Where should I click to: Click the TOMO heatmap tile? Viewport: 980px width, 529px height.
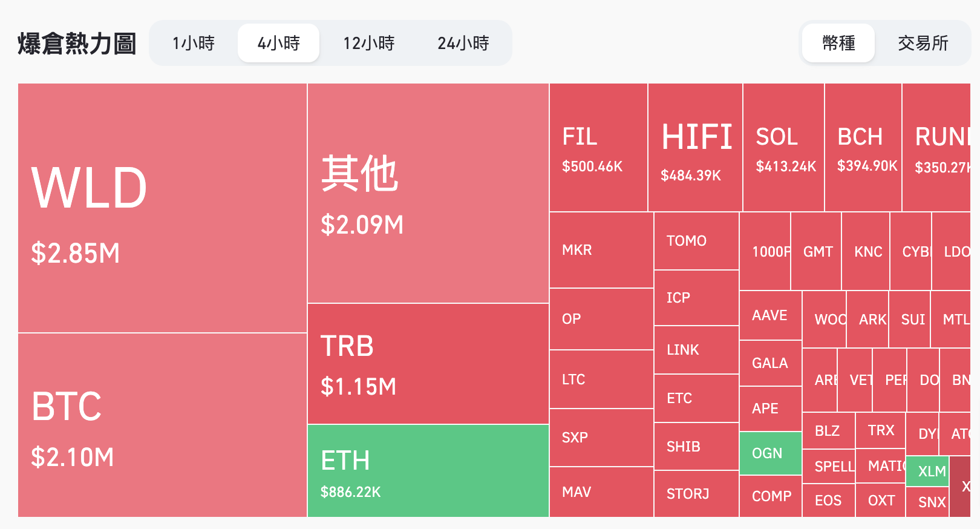[x=696, y=241]
